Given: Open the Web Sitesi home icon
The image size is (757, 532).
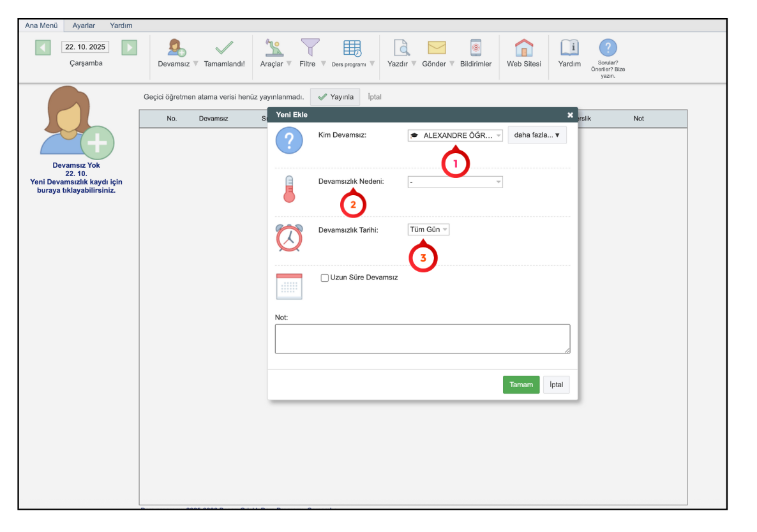Looking at the screenshot, I should click(x=523, y=48).
